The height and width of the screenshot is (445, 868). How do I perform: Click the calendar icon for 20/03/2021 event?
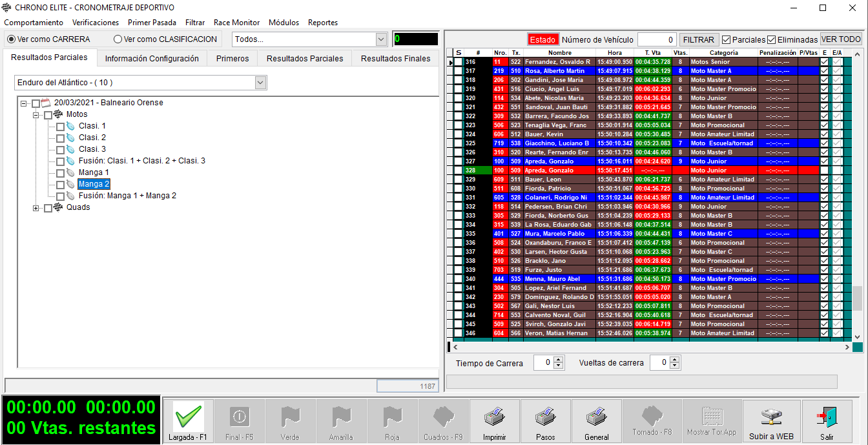[x=46, y=103]
